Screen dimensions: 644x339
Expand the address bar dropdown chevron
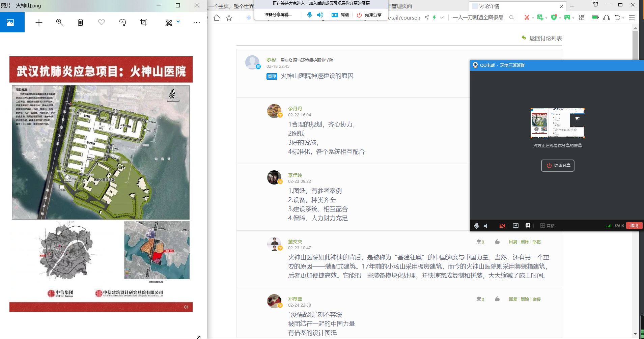pyautogui.click(x=442, y=18)
